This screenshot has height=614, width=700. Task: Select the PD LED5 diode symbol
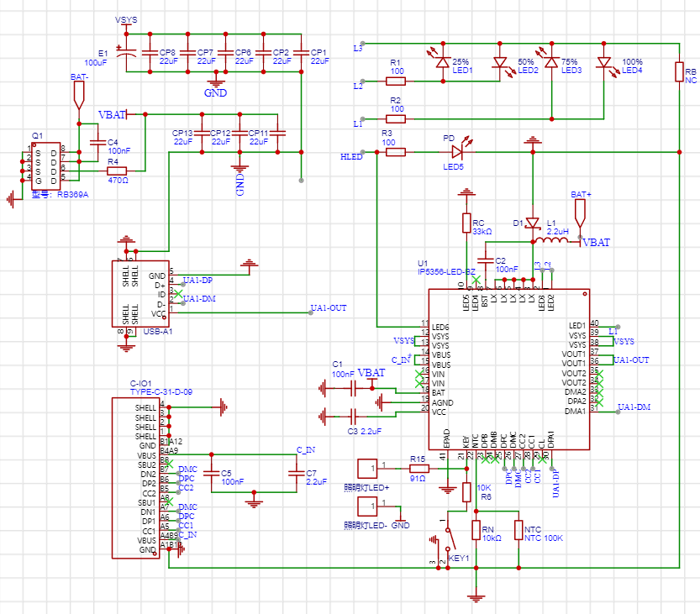coord(457,152)
